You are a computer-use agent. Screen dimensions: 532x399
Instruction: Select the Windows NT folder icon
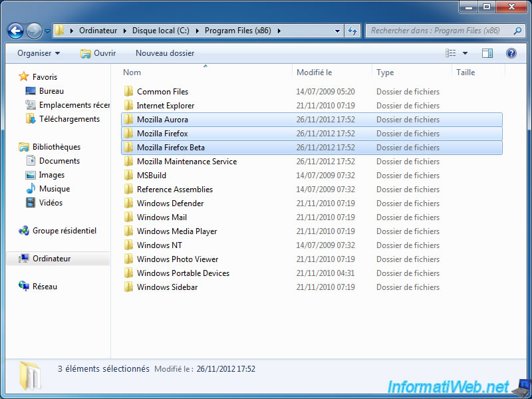pyautogui.click(x=128, y=245)
